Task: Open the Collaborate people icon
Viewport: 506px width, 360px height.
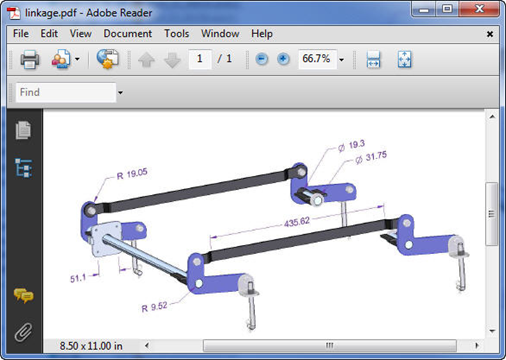Action: click(x=61, y=59)
